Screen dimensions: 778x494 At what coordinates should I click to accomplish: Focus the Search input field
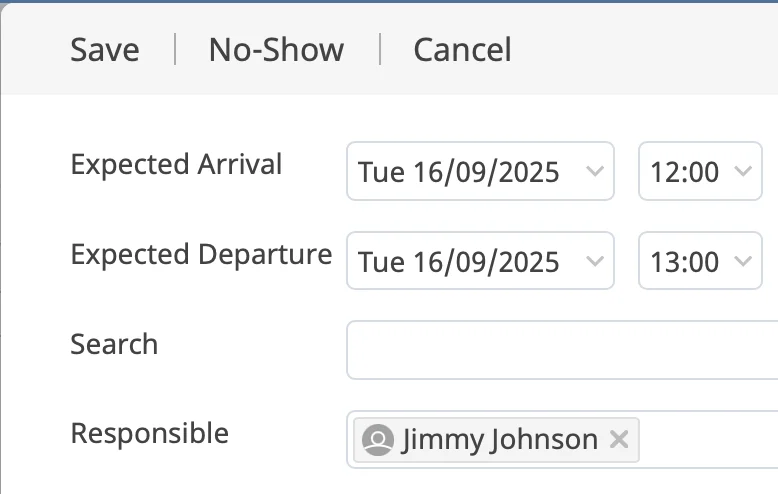562,350
